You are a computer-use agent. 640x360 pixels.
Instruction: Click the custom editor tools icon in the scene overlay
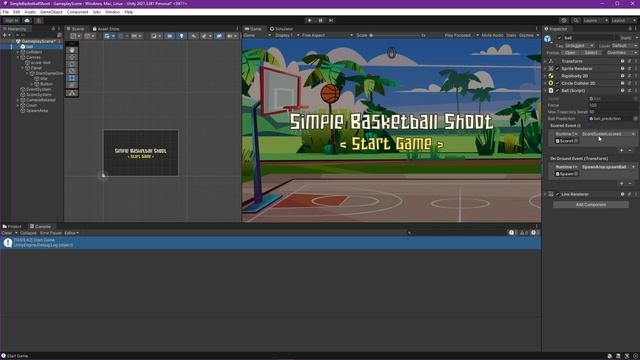[x=72, y=93]
